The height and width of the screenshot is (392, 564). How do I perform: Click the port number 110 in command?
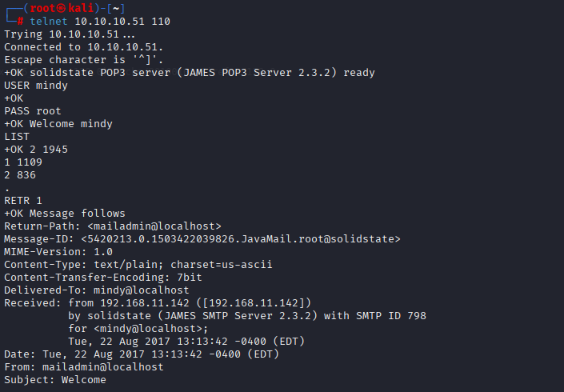161,22
